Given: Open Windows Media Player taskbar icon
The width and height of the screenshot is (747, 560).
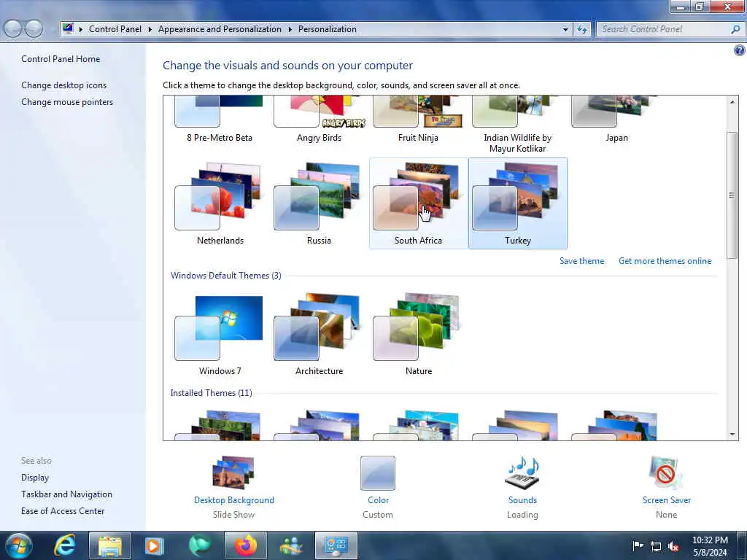Looking at the screenshot, I should [154, 545].
